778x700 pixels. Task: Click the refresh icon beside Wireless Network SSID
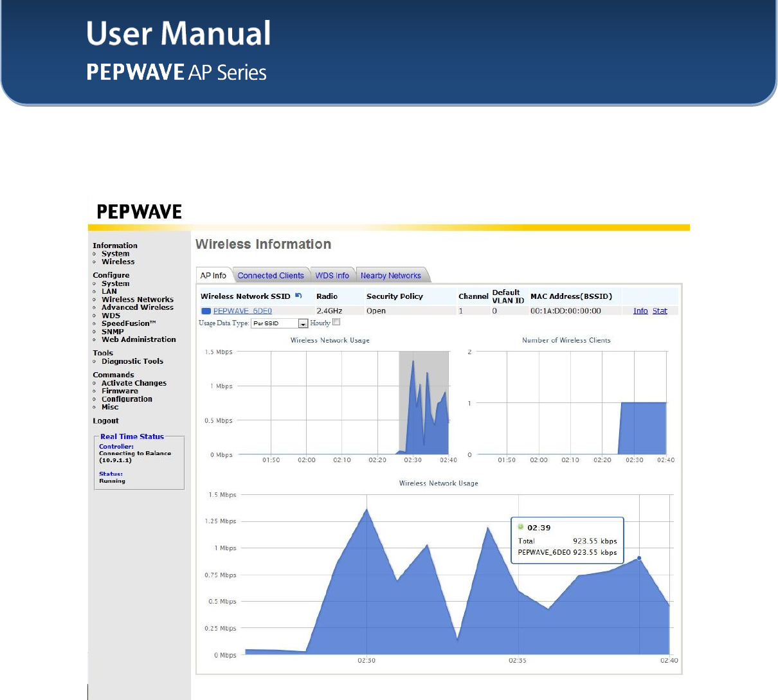tap(298, 296)
